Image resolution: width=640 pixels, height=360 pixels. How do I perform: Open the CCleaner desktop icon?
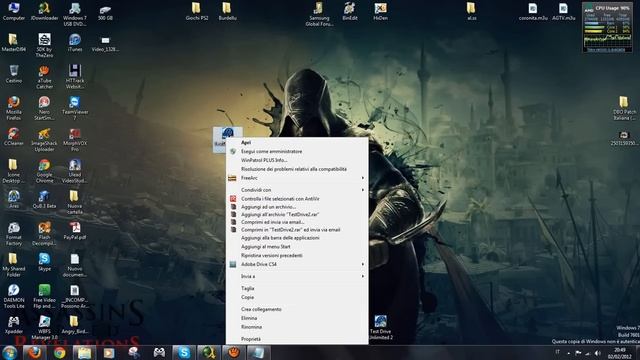pyautogui.click(x=13, y=137)
